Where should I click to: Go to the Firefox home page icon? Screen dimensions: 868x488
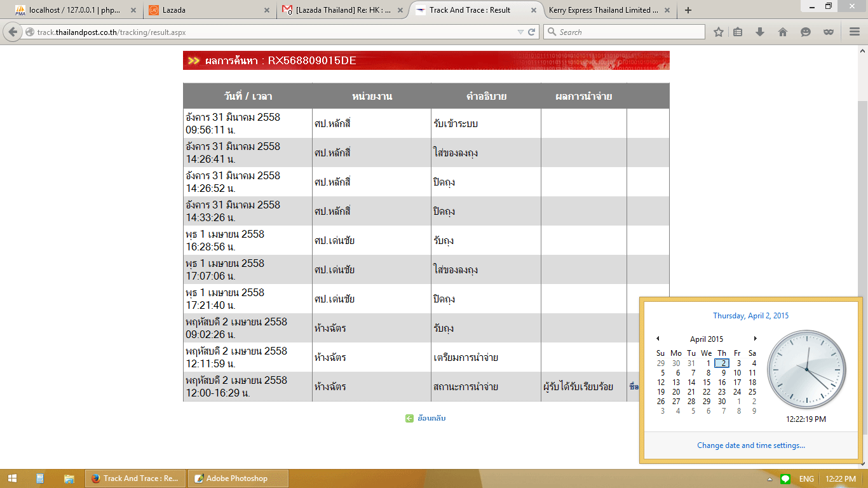[783, 32]
